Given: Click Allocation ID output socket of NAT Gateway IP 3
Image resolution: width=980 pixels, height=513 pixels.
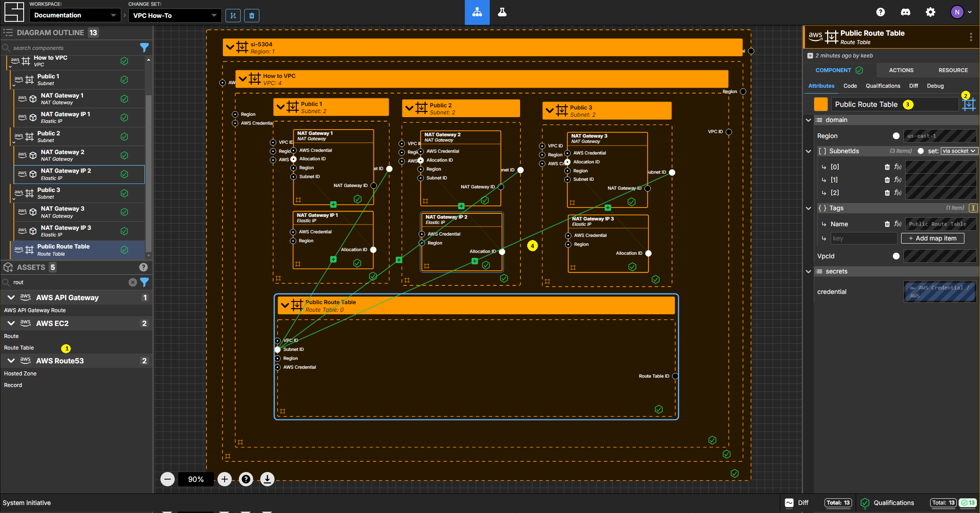Looking at the screenshot, I should pos(648,253).
